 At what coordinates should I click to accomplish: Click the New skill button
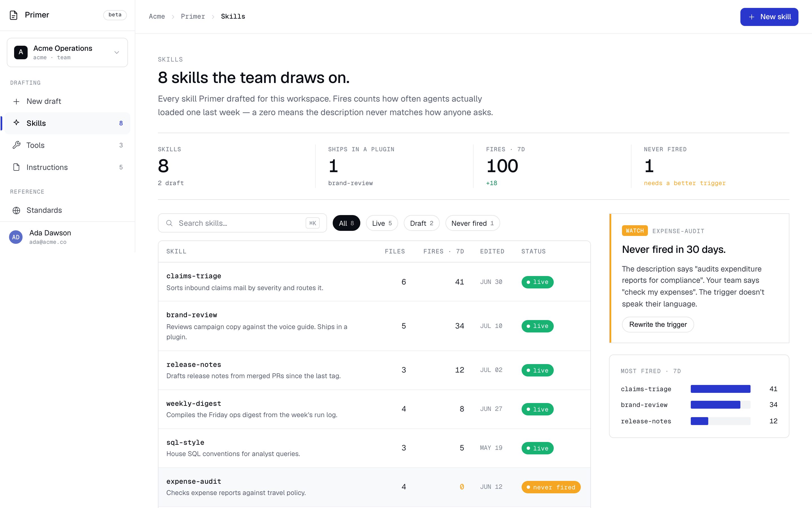click(x=769, y=17)
